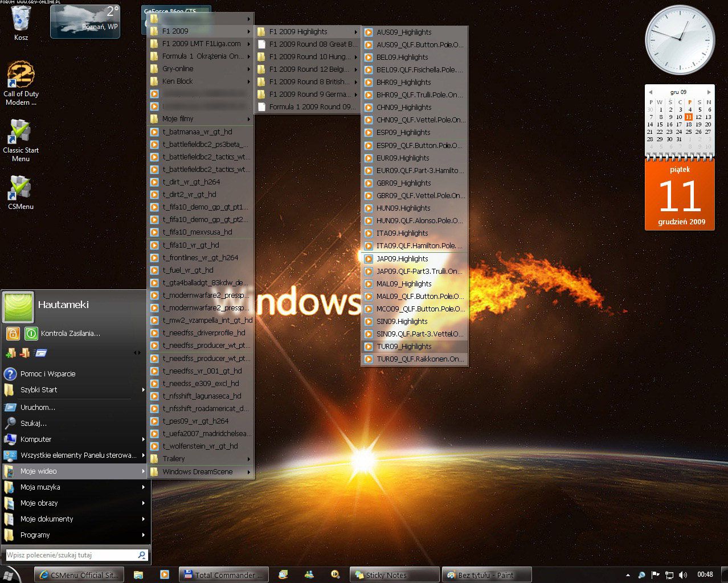This screenshot has width=728, height=583.
Task: Show hidden tray icons arrow
Action: pos(628,575)
